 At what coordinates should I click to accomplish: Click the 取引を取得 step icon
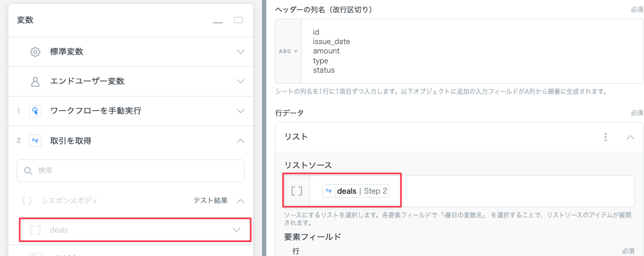(x=35, y=140)
